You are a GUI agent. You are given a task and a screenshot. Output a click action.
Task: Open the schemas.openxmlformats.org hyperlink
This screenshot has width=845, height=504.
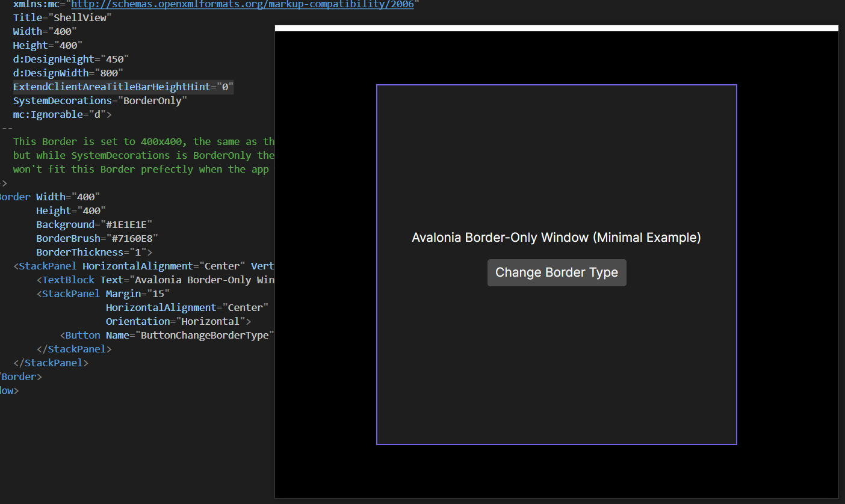(241, 4)
